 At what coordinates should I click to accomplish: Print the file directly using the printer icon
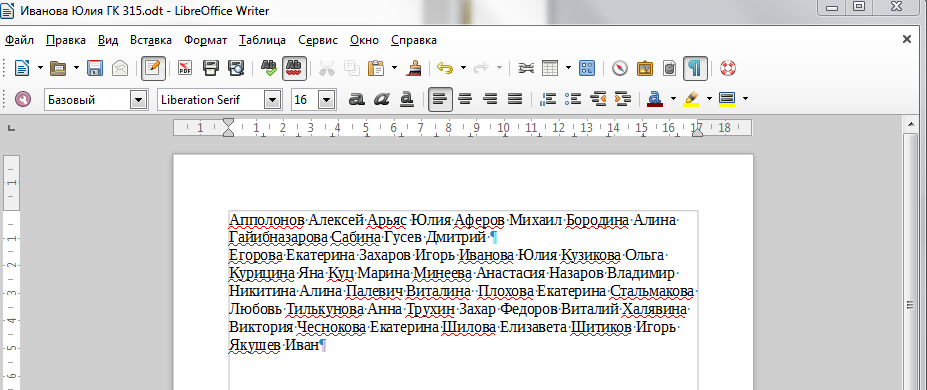[211, 69]
